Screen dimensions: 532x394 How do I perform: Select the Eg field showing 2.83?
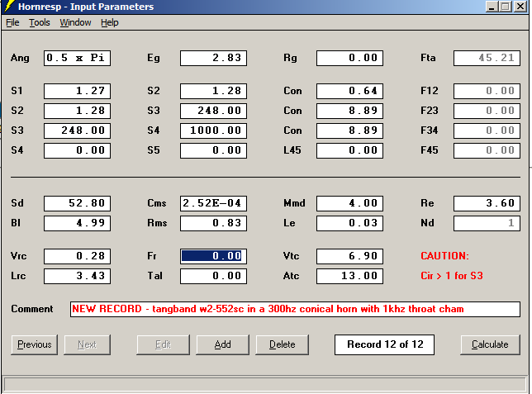[213, 58]
